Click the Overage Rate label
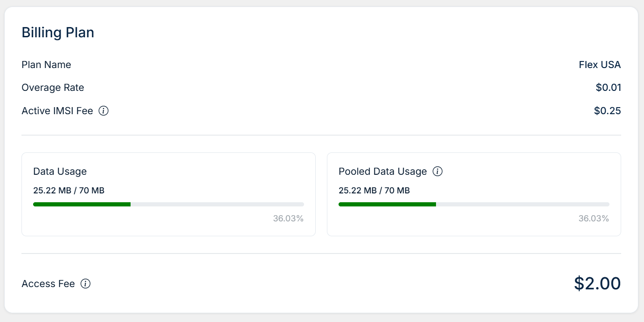 pyautogui.click(x=53, y=88)
